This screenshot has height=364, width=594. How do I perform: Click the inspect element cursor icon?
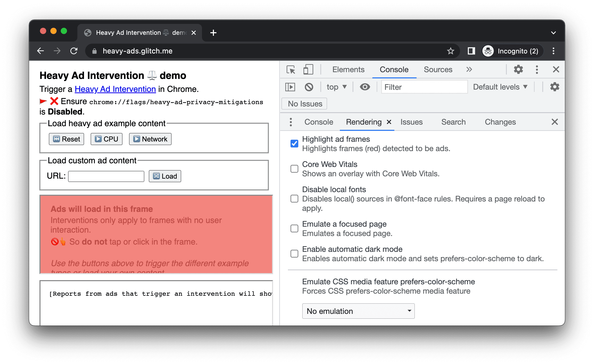(292, 69)
